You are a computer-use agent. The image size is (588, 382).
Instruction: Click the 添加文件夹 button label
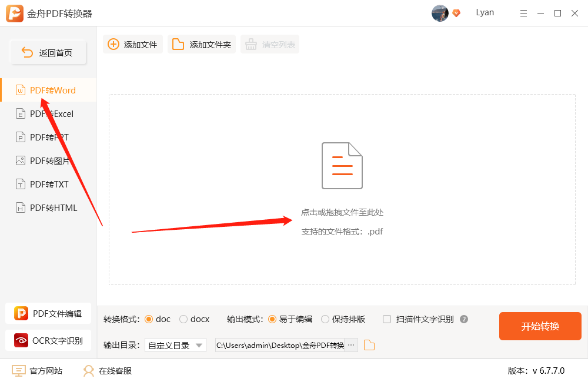coord(210,45)
